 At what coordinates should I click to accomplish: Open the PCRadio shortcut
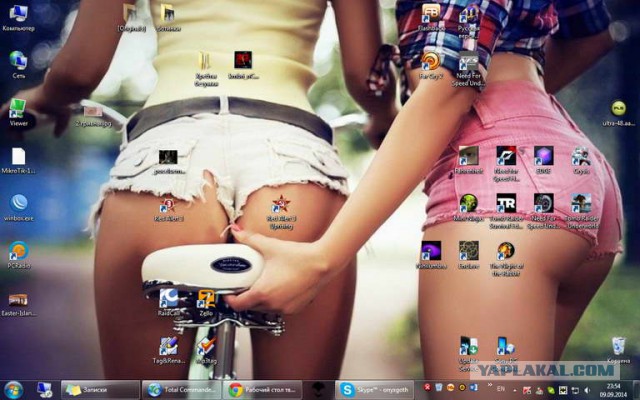pos(18,255)
